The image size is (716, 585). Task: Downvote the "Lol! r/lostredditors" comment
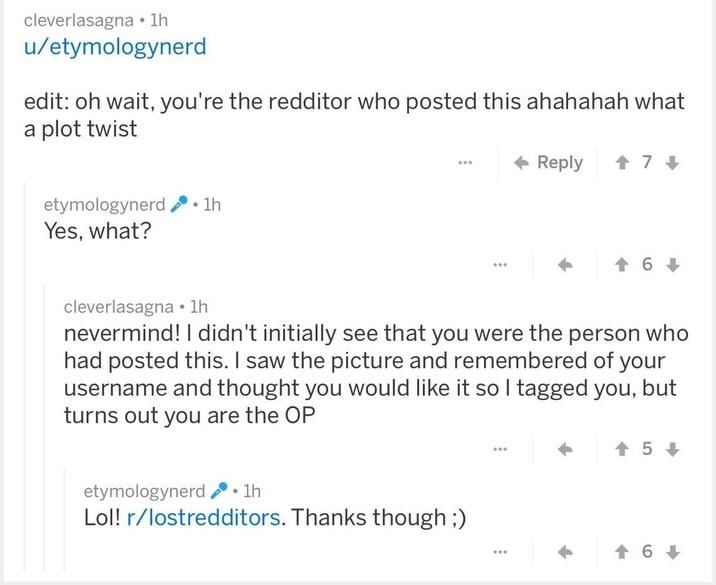[672, 551]
